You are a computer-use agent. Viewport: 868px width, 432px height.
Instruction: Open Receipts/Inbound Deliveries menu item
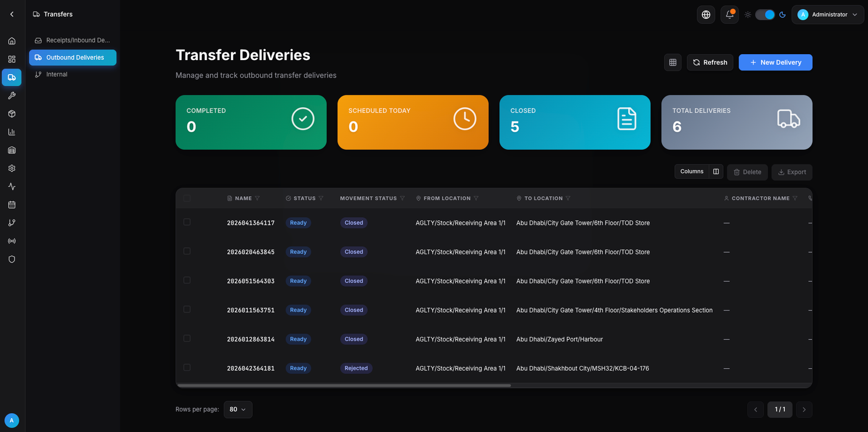(73, 40)
